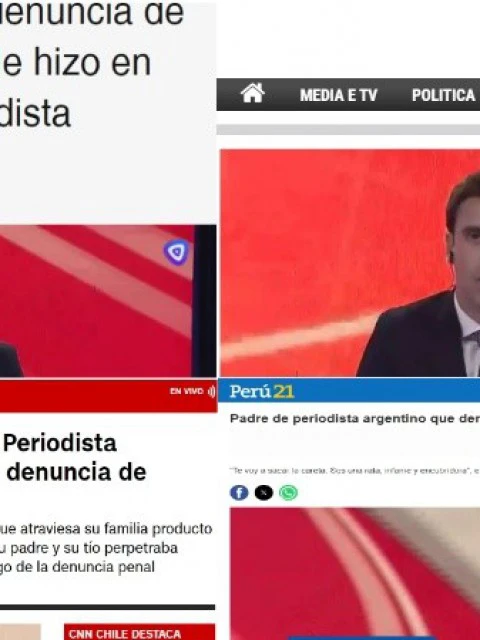Screen dimensions: 480x640
Task: Open the red studio video thumbnail
Action: coord(108,301)
